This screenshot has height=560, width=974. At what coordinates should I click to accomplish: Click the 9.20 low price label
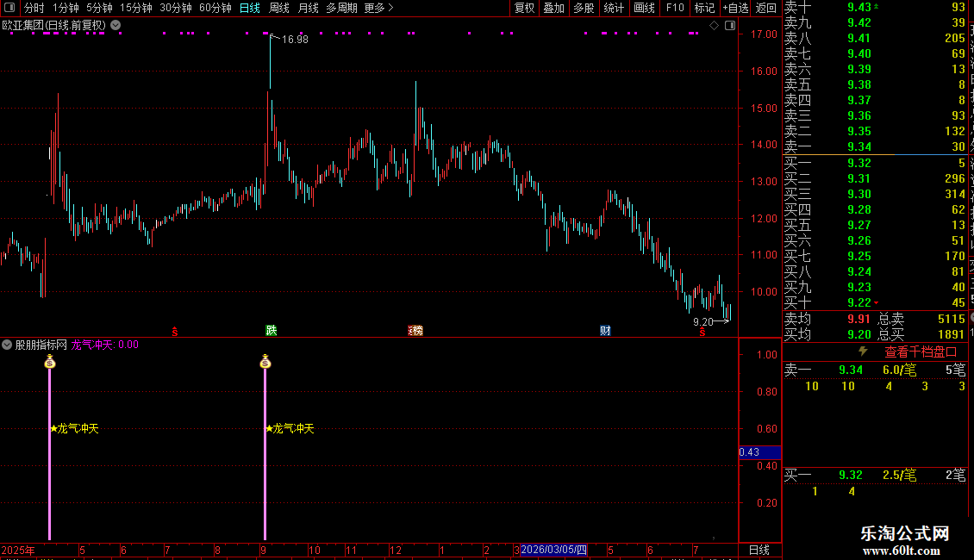coord(703,321)
